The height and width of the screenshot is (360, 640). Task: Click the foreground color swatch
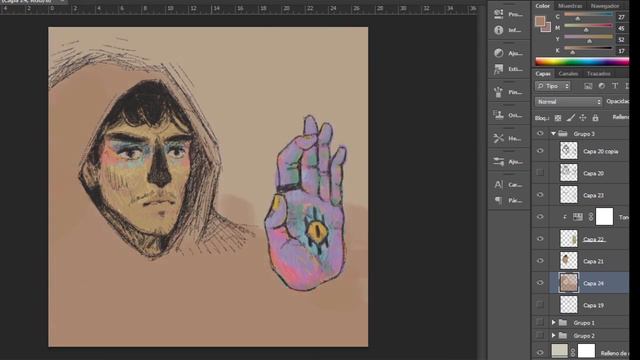coord(540,21)
